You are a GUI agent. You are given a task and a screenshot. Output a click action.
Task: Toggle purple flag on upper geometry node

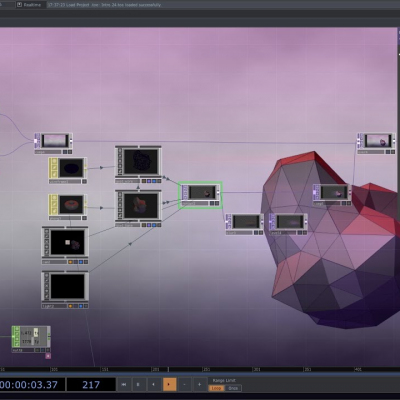pos(149,181)
